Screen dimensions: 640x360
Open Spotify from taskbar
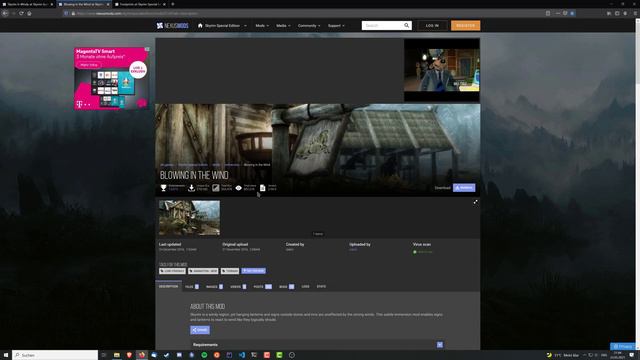pos(204,355)
